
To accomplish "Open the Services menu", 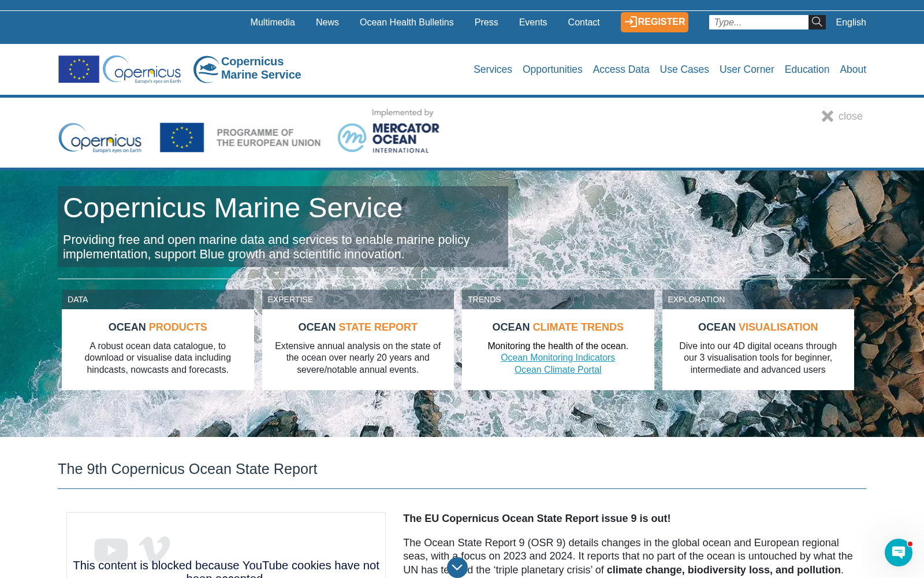I will tap(493, 69).
